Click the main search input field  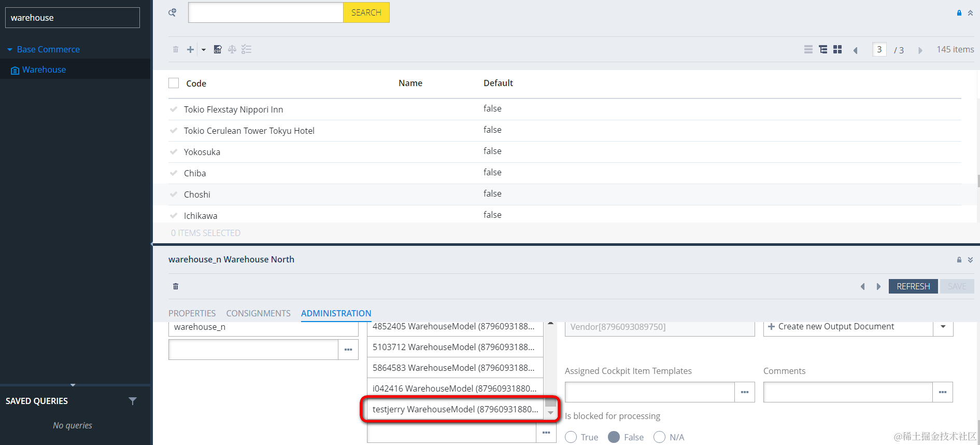point(266,12)
